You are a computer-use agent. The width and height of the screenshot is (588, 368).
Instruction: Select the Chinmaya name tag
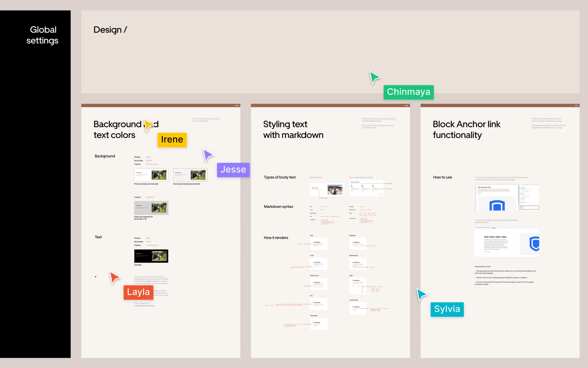click(x=408, y=92)
